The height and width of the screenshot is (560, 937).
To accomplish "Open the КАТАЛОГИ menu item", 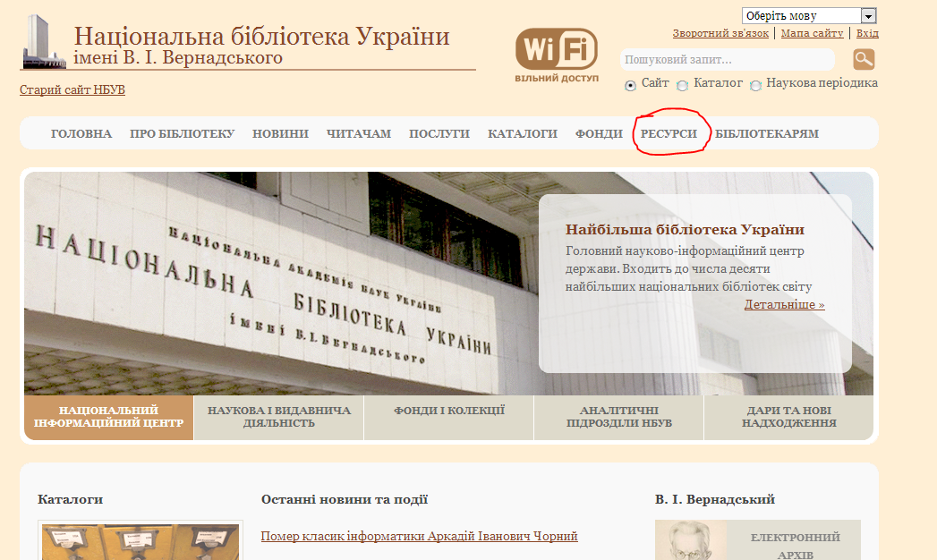I will coord(523,133).
